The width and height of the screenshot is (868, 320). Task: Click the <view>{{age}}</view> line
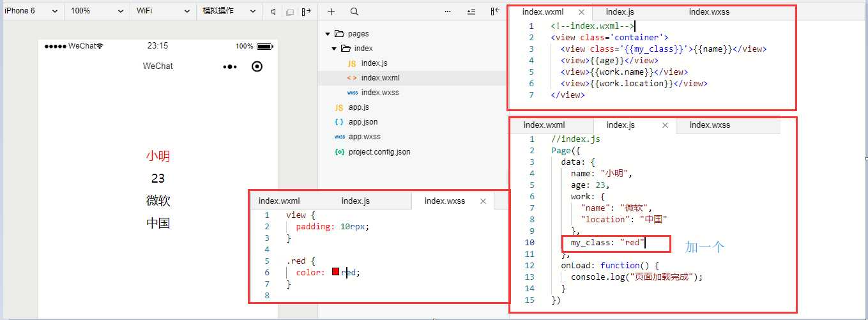point(609,61)
